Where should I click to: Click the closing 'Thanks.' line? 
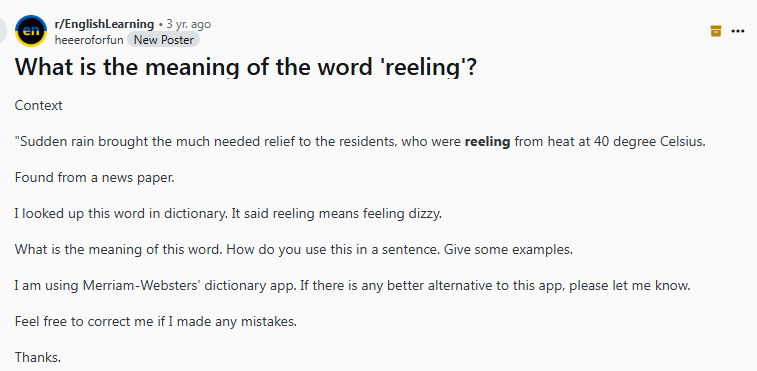tap(38, 357)
